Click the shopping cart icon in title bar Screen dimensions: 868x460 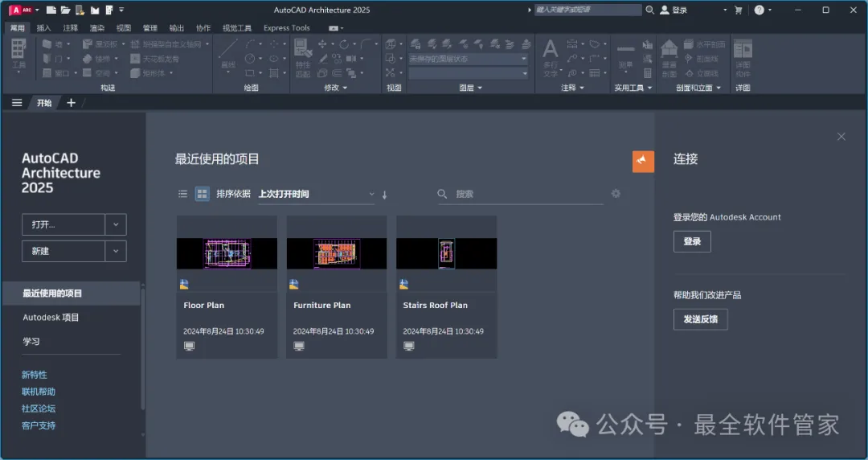pos(738,10)
